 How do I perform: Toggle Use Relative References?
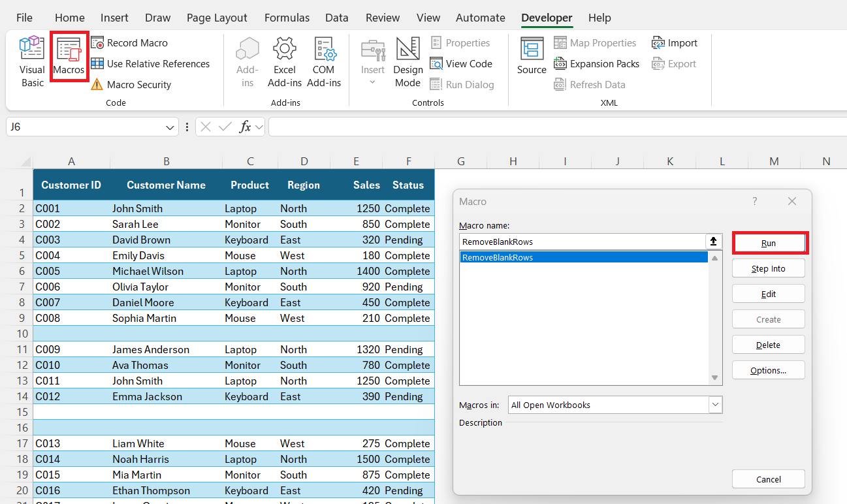pyautogui.click(x=150, y=64)
